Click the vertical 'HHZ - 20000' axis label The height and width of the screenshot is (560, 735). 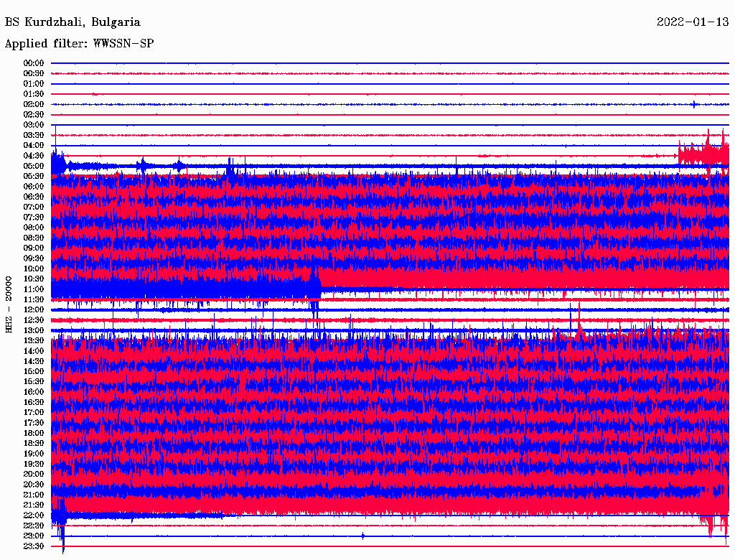tap(9, 305)
